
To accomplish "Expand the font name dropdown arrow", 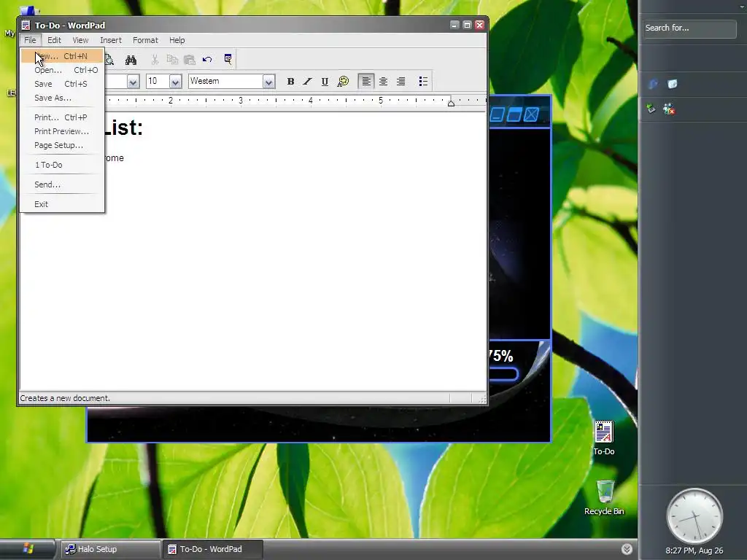I will click(133, 82).
